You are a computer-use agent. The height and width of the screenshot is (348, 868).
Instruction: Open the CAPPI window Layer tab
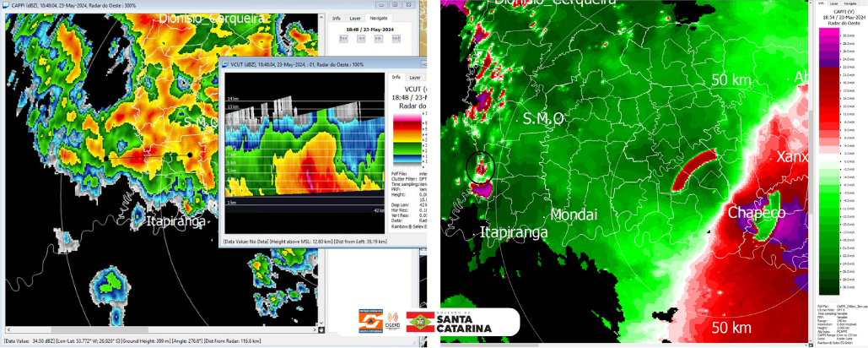355,18
